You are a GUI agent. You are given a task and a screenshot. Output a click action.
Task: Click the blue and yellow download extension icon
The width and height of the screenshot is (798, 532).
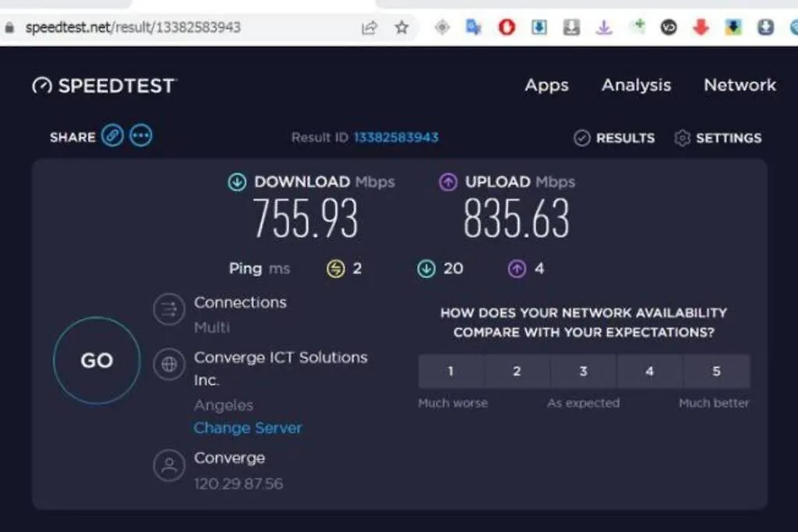733,27
